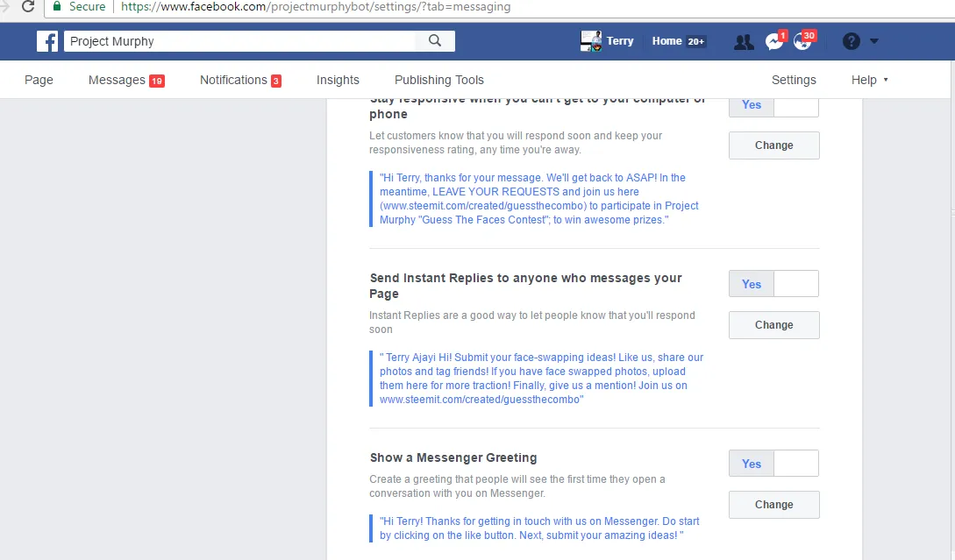Click the 20+ badge beside Home
Image resolution: width=955 pixels, height=560 pixels.
point(696,41)
